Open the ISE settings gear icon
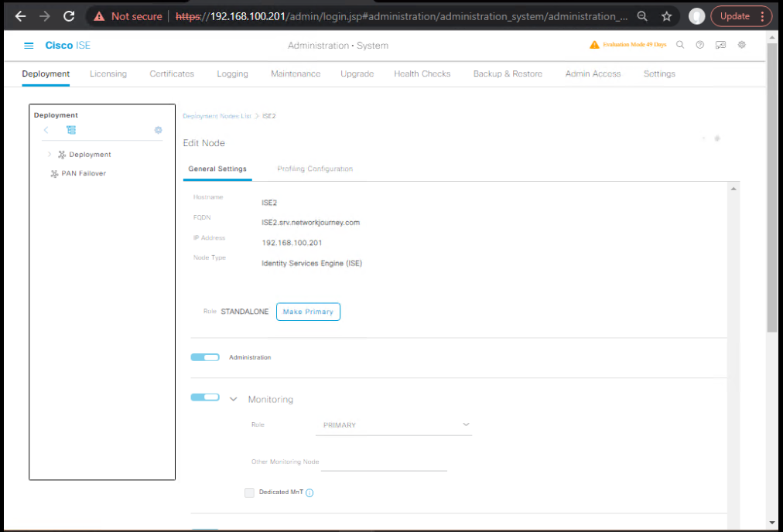 pyautogui.click(x=741, y=45)
